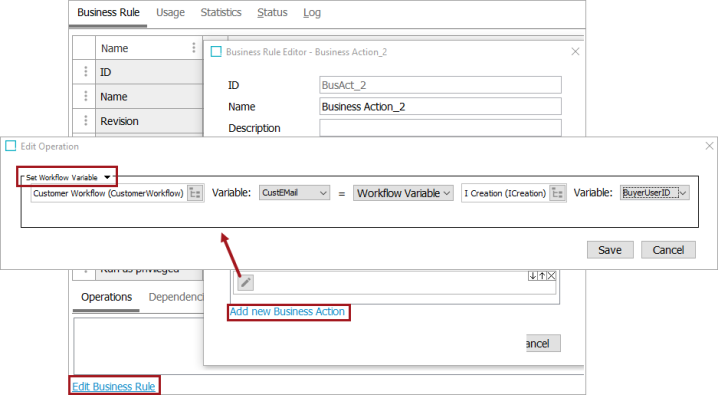Viewport: 718px width, 395px height.
Task: Click the Edit Business Rule link
Action: 114,386
